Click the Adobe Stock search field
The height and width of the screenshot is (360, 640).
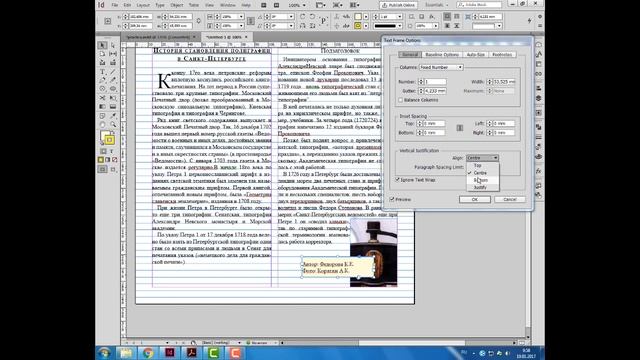[x=479, y=4]
